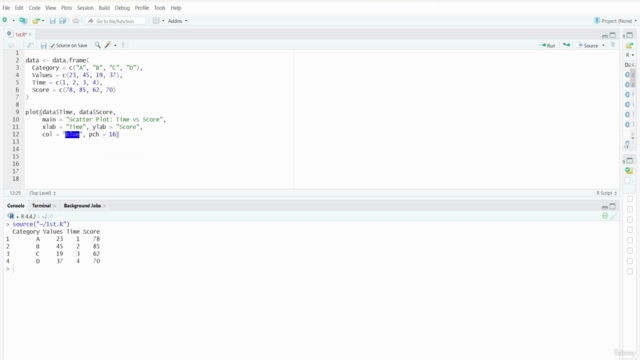This screenshot has height=360, width=640.
Task: Save the current document from main toolbar
Action: pyautogui.click(x=52, y=21)
